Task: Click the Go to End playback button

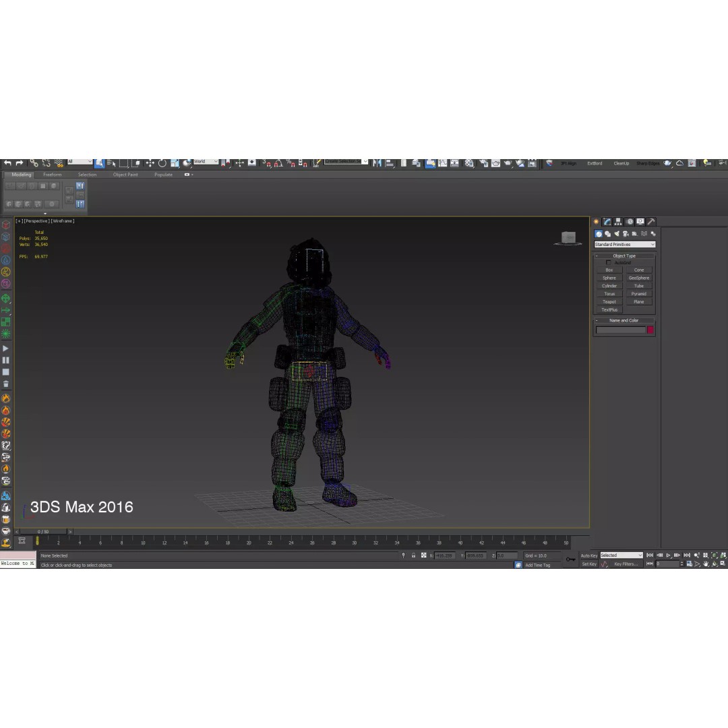Action: pyautogui.click(x=687, y=555)
